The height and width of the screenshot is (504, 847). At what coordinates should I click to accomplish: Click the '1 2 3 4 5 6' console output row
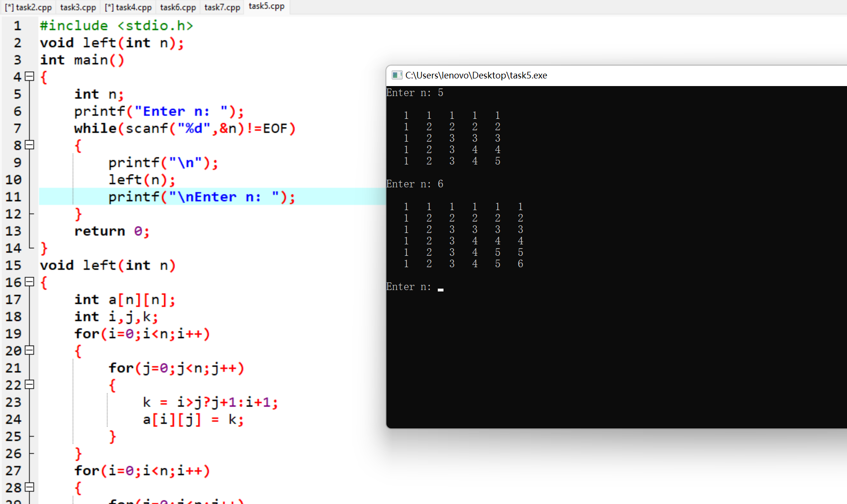click(463, 264)
